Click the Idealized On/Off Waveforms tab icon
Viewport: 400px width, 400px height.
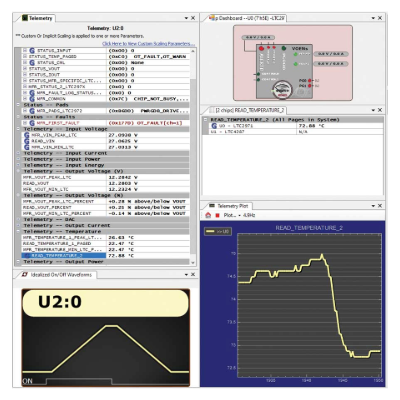tap(25, 275)
